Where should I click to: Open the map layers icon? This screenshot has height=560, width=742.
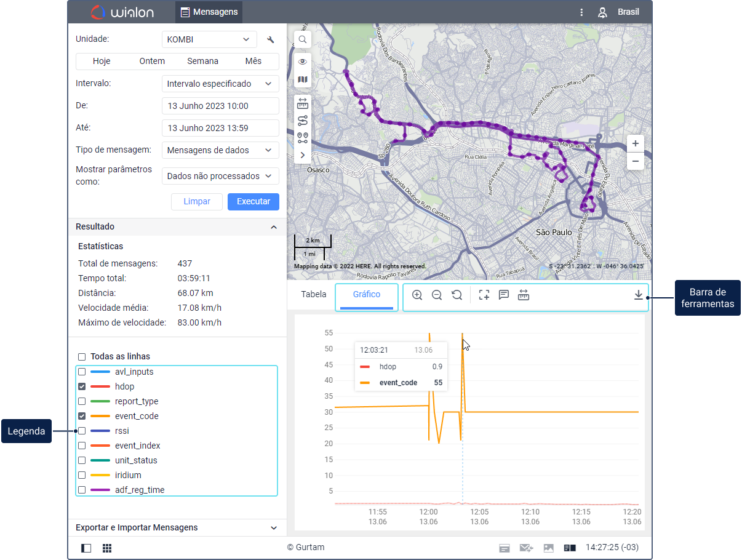[x=303, y=79]
